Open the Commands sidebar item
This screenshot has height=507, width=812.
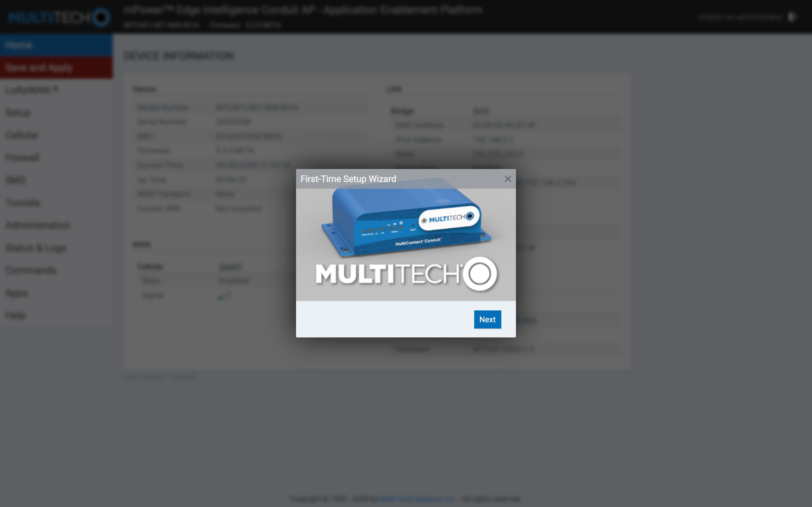pyautogui.click(x=31, y=270)
